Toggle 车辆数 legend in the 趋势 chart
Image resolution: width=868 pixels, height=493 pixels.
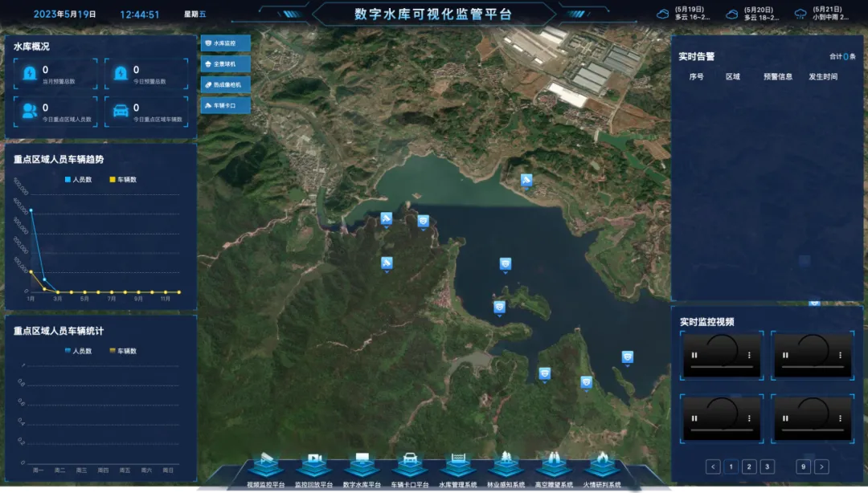123,180
